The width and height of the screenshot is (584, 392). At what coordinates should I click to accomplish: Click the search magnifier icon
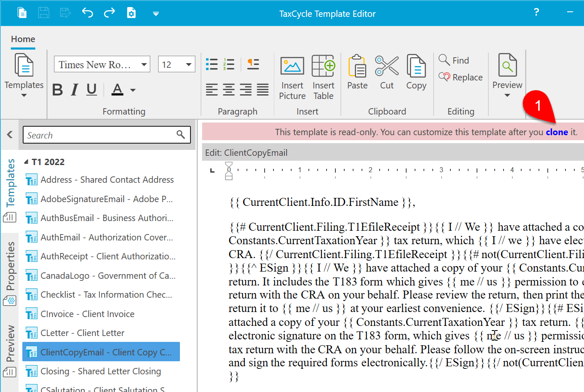point(181,135)
